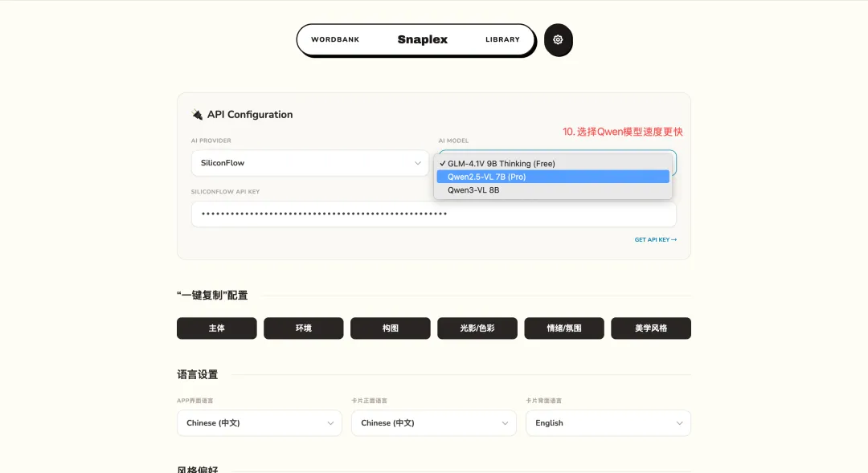Open the 卡片正面语言 Chinese dropdown

pos(433,422)
